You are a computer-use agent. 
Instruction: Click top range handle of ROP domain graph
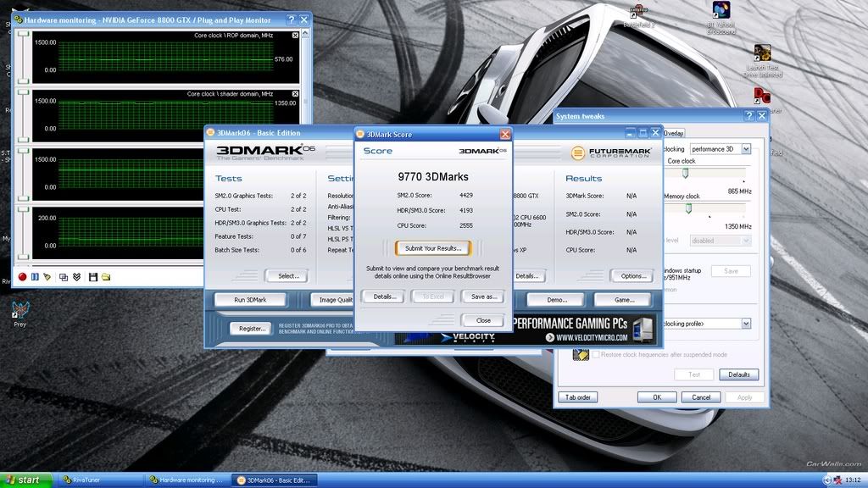pos(23,34)
